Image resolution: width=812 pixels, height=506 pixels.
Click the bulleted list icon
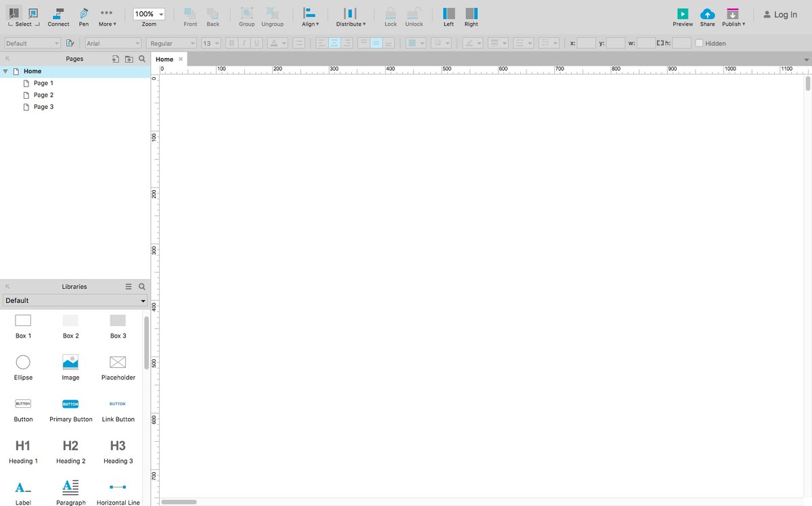pyautogui.click(x=298, y=43)
